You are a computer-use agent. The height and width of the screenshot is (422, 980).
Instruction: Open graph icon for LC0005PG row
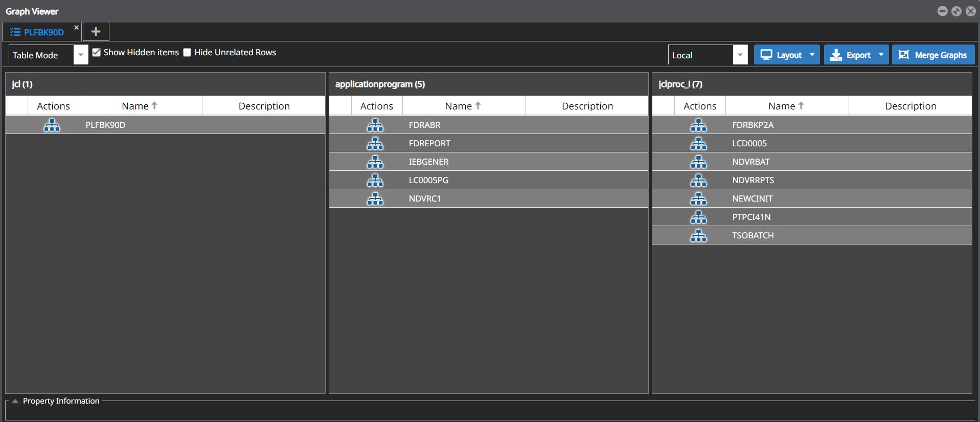[x=375, y=180]
